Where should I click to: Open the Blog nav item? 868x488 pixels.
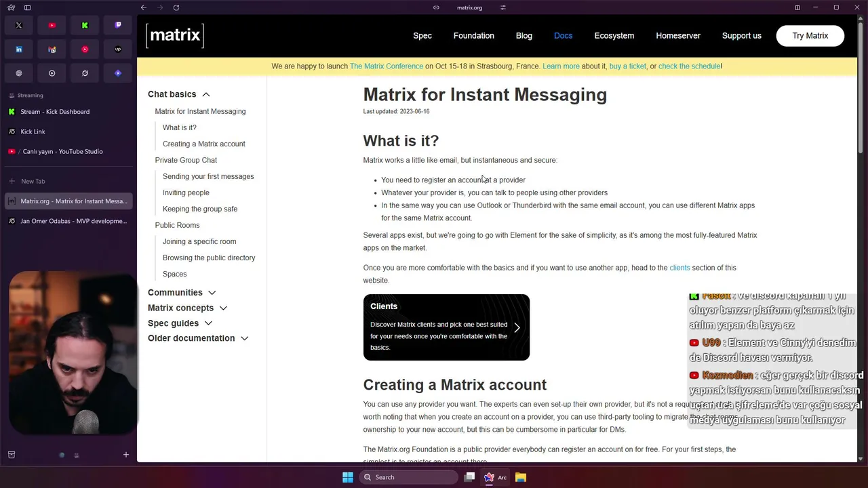pyautogui.click(x=524, y=36)
